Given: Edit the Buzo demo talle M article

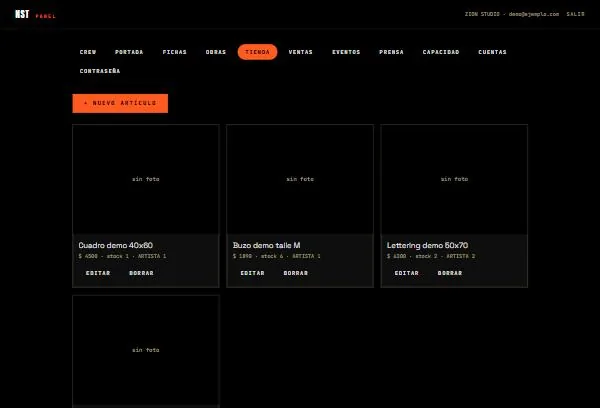Looking at the screenshot, I should click(252, 273).
